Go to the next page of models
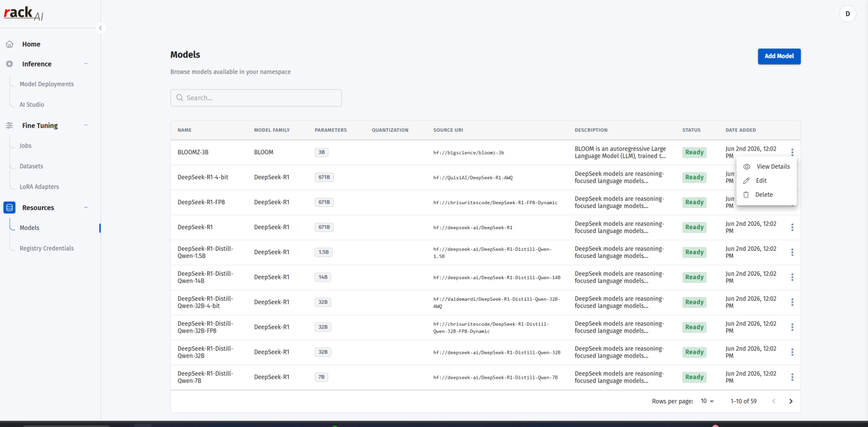Image resolution: width=868 pixels, height=427 pixels. (x=791, y=402)
